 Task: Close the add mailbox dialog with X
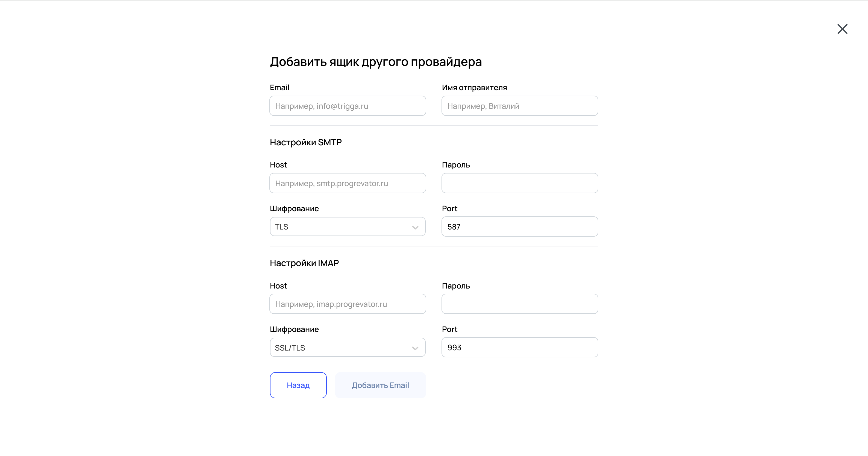tap(842, 29)
